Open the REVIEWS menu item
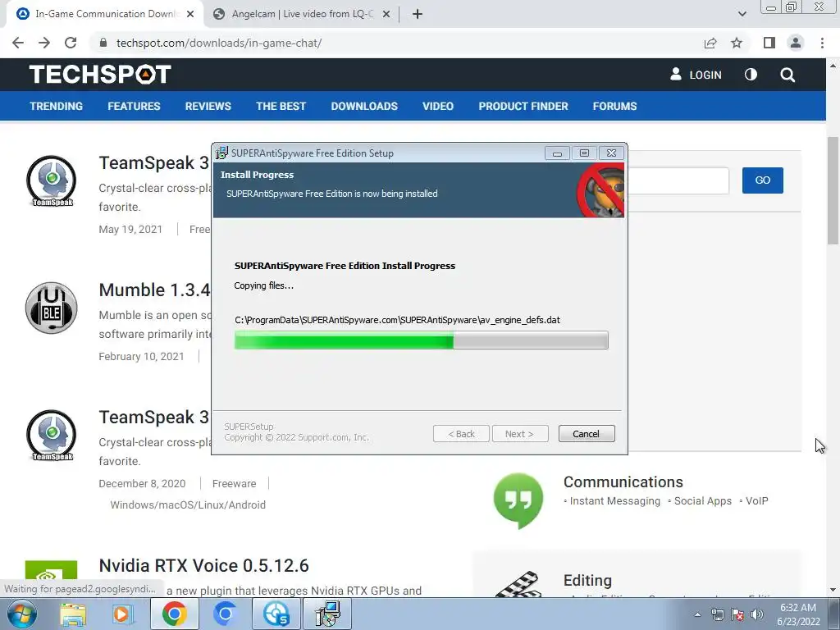The image size is (840, 630). click(x=208, y=106)
